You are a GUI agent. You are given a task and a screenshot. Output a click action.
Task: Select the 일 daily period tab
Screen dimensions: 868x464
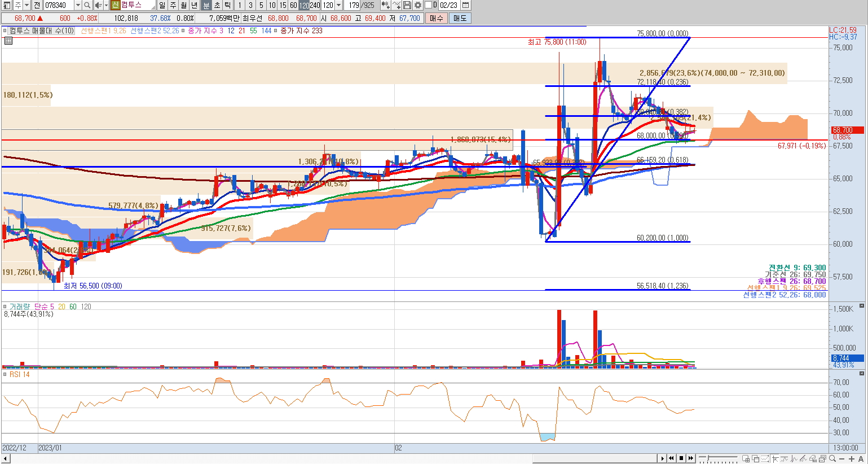[162, 5]
